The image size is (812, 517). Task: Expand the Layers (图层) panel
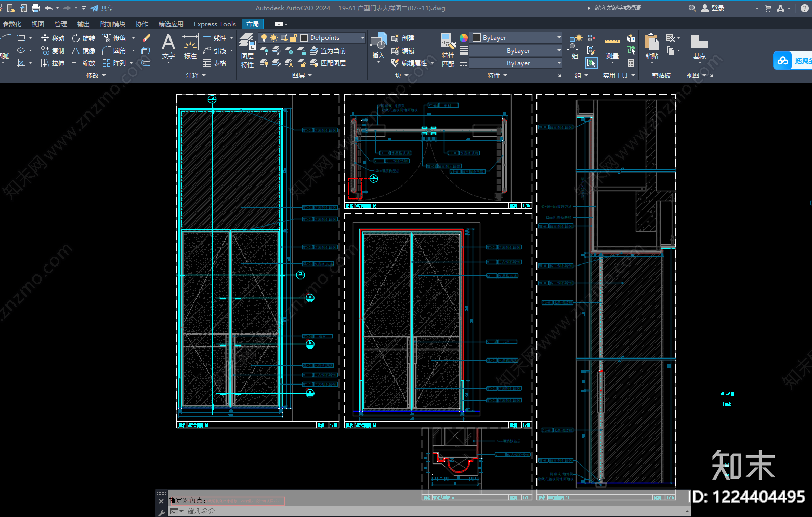point(302,76)
